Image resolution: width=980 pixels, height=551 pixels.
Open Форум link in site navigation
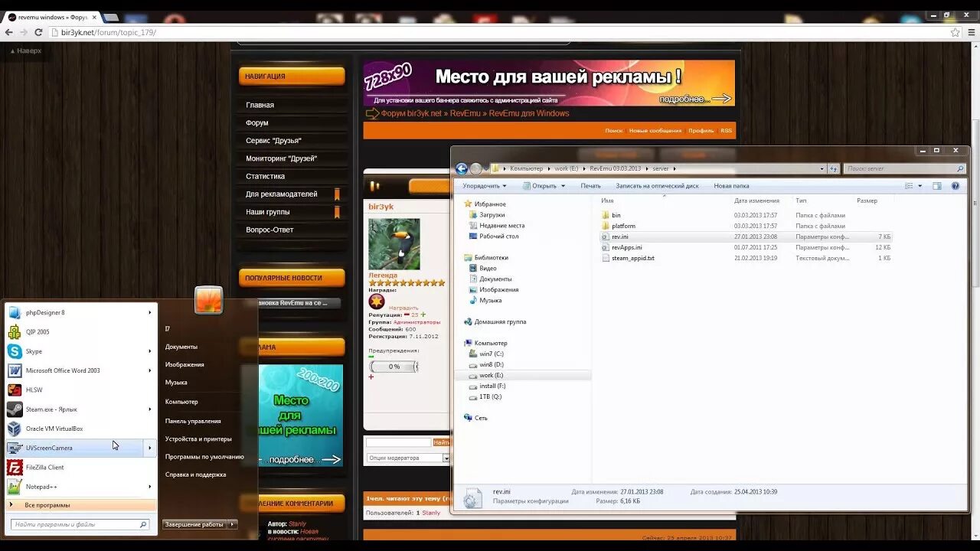tap(257, 122)
